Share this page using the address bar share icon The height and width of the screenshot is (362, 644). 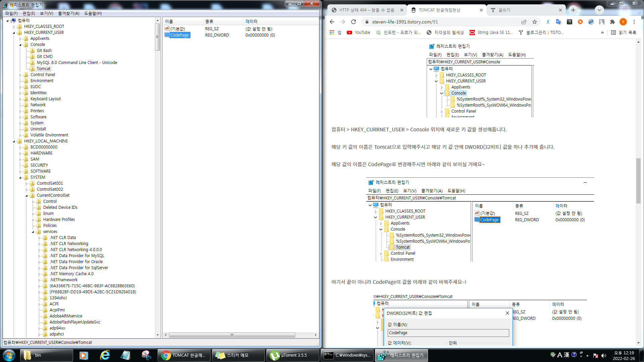click(524, 22)
